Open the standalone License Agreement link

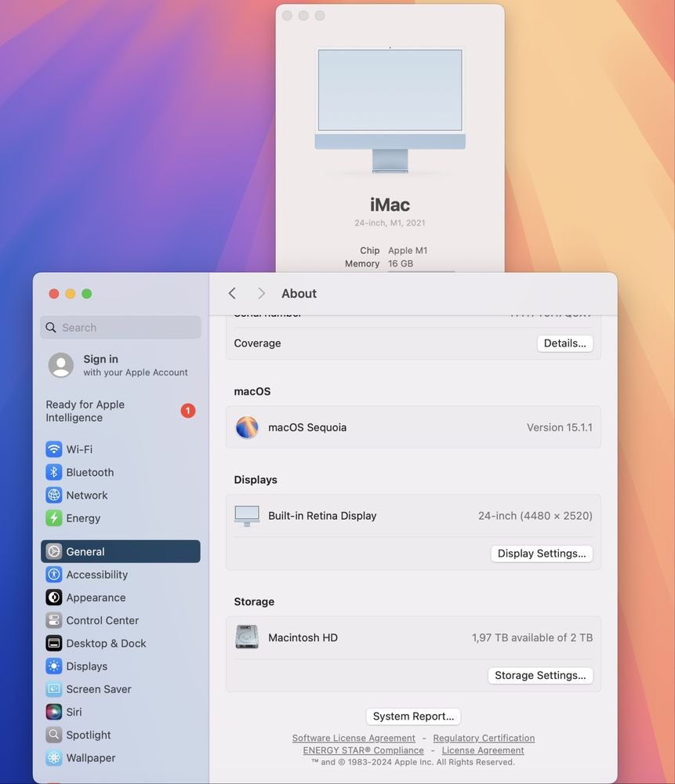point(483,750)
